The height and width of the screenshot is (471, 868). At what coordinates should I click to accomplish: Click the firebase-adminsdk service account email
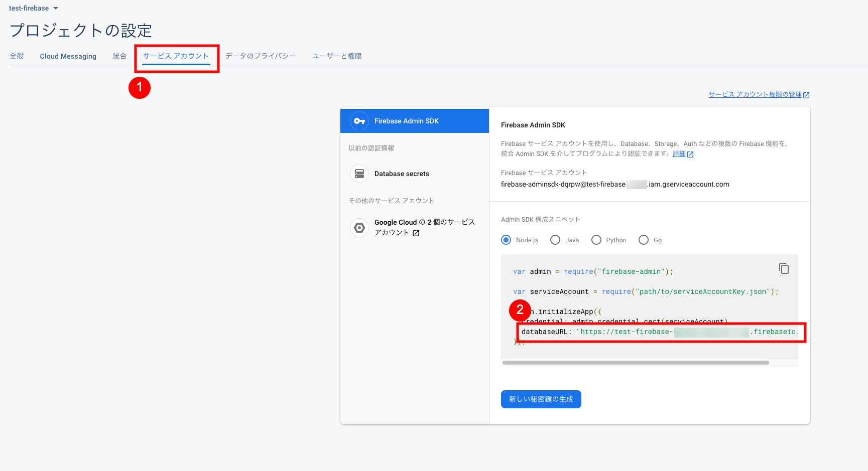[615, 185]
